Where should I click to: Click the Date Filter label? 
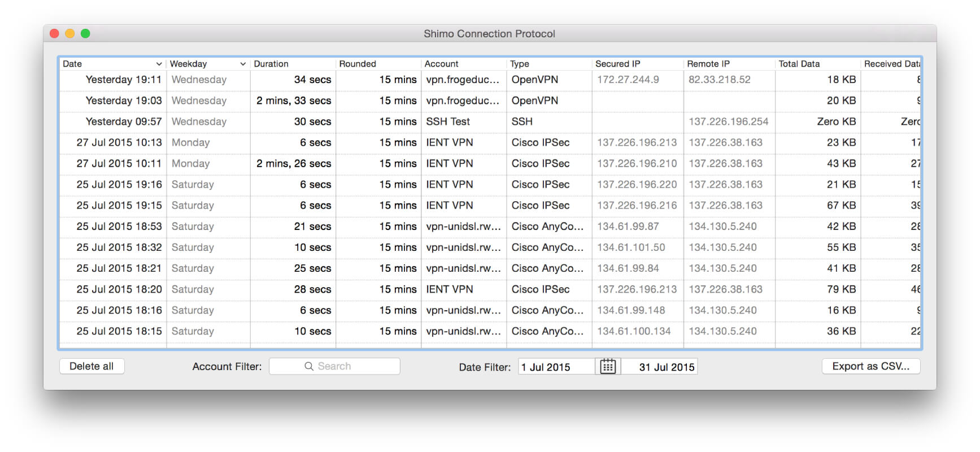485,367
